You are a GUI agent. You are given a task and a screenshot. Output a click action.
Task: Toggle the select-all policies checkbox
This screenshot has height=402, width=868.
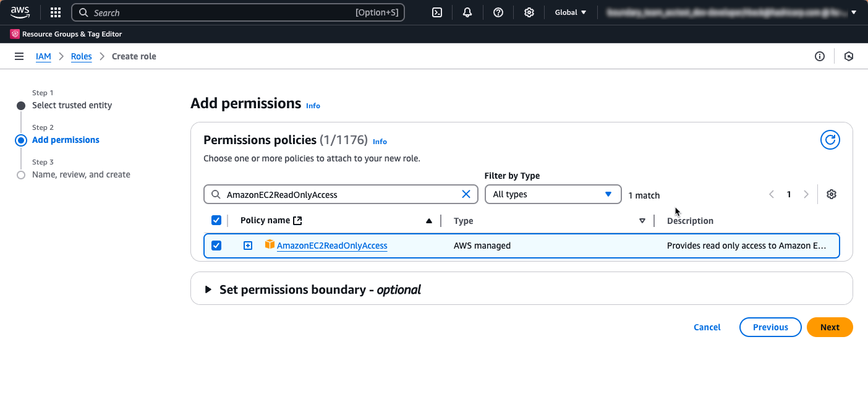pos(216,220)
